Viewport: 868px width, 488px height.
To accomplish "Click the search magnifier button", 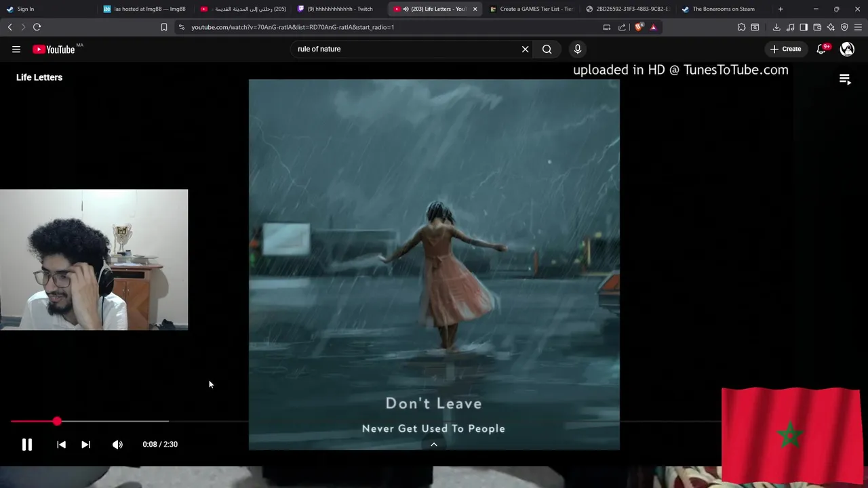I will coord(547,49).
